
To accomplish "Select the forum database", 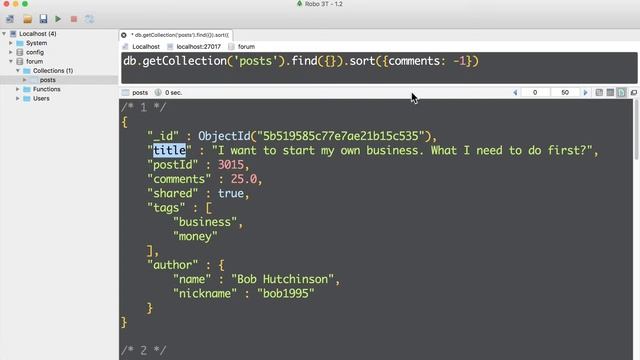I will pos(34,61).
